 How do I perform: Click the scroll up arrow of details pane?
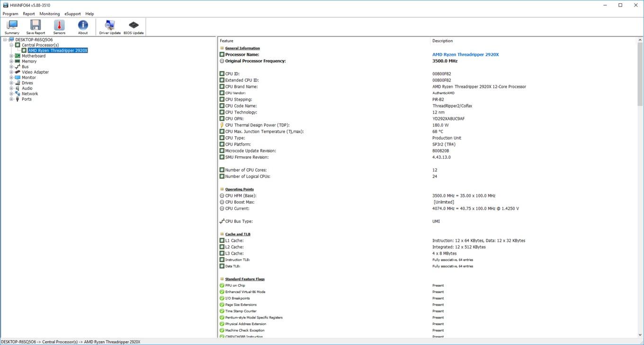[640, 41]
